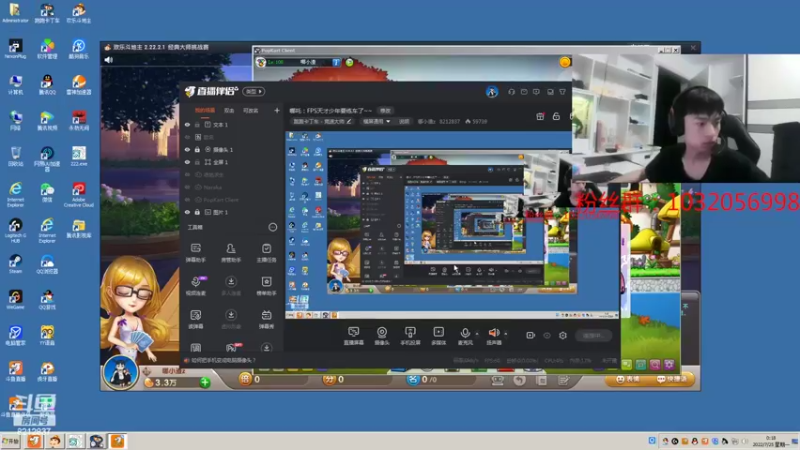Open the 多人连麦 download tool

tap(231, 286)
